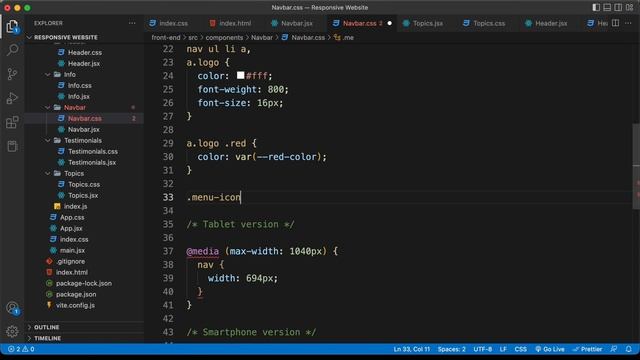Open the Accounts menu icon

coord(12,307)
